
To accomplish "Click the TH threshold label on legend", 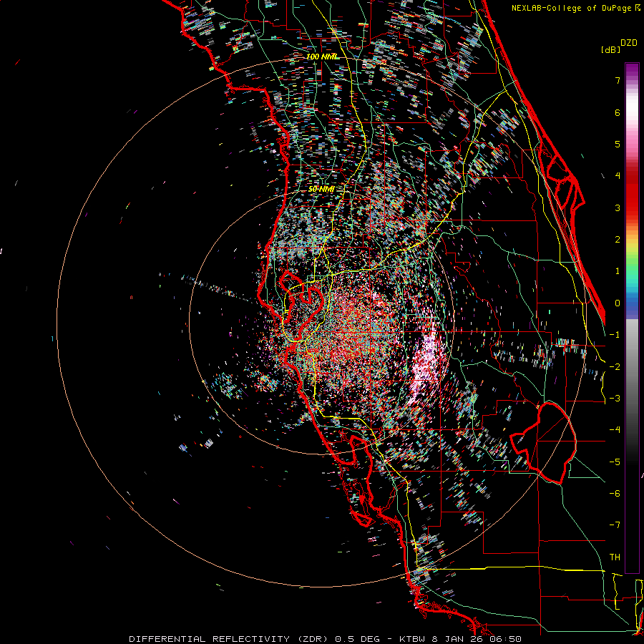I will pos(615,557).
